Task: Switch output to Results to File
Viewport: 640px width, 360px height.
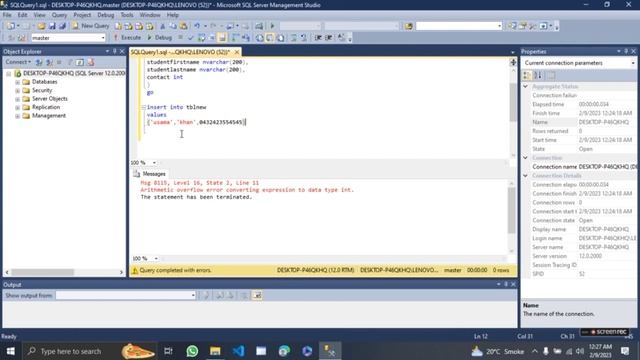Action: tap(281, 38)
